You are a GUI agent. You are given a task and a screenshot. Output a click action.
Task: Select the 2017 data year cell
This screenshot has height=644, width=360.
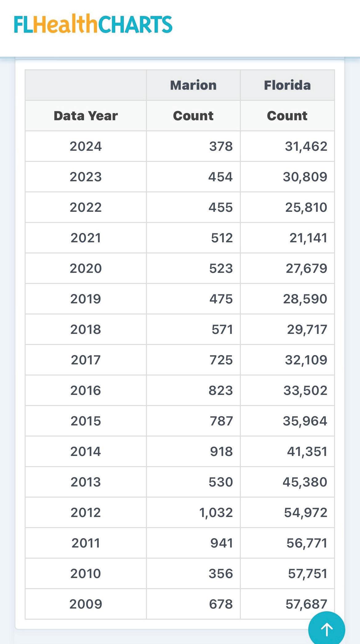coord(86,360)
